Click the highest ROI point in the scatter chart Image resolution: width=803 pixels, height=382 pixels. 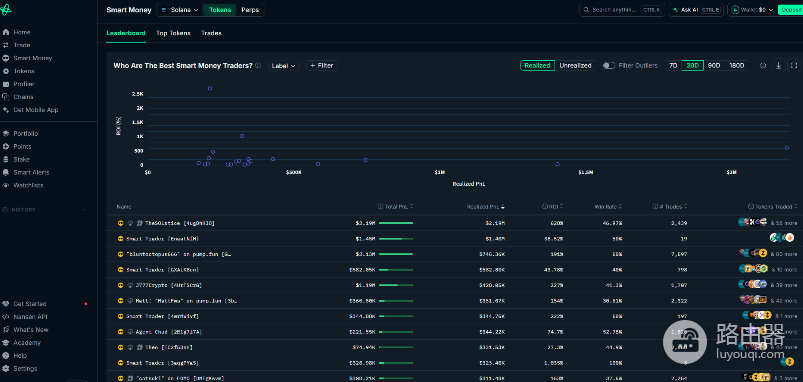point(210,89)
